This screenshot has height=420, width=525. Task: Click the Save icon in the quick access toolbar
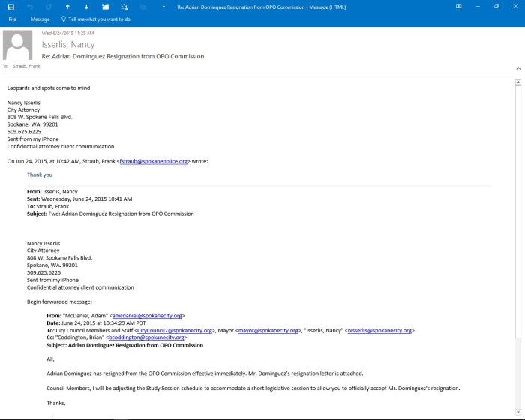(10, 6)
